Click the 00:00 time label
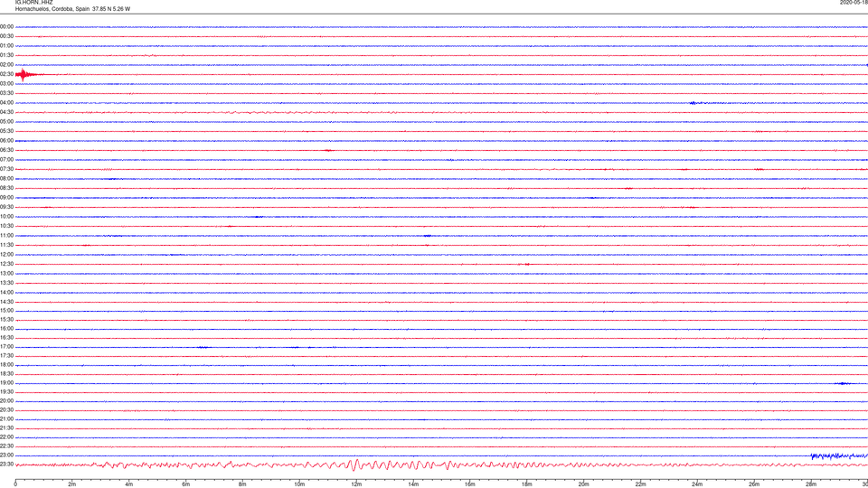 click(x=6, y=26)
